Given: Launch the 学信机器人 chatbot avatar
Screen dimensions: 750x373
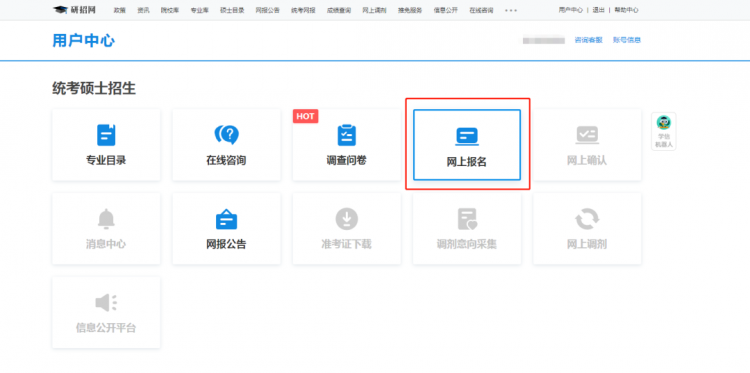Looking at the screenshot, I should click(663, 123).
